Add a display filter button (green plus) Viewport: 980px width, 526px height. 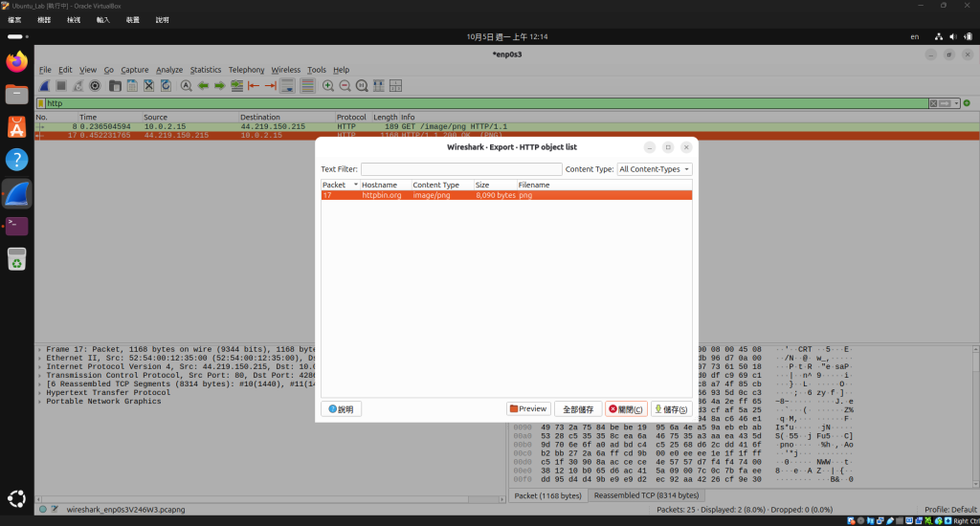point(967,103)
